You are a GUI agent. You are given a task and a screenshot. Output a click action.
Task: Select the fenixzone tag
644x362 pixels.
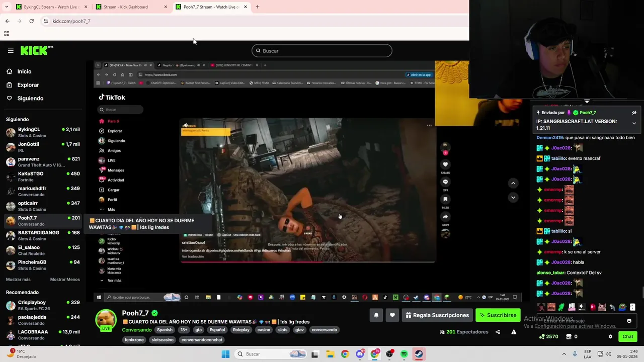coord(134,340)
